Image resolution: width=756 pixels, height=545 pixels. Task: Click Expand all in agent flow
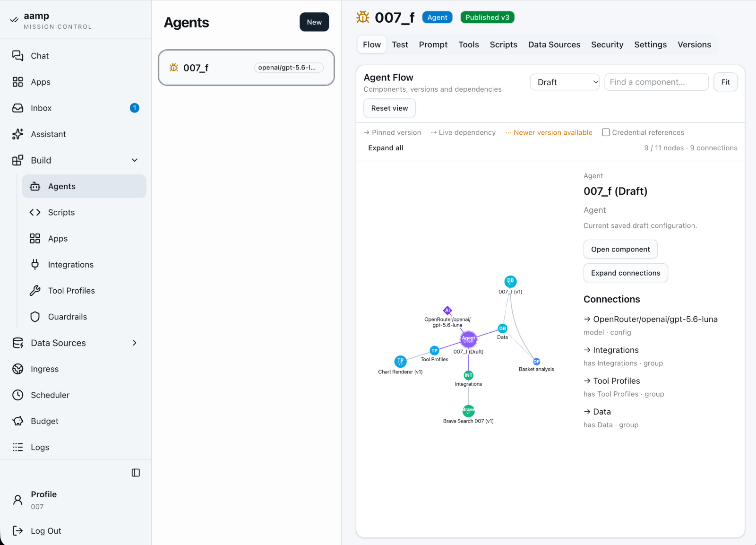click(x=386, y=148)
